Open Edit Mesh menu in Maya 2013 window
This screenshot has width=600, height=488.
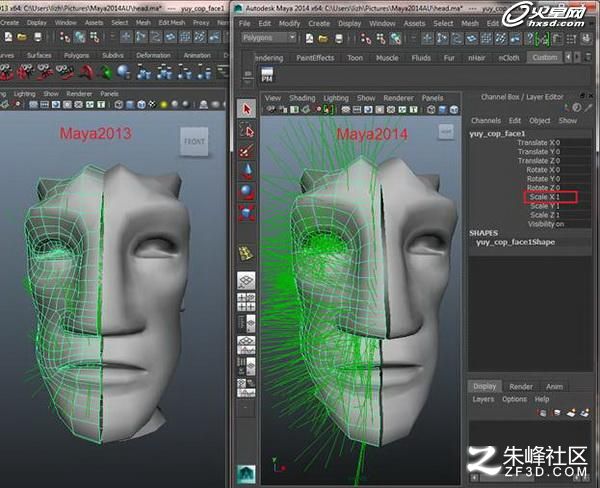[x=172, y=23]
